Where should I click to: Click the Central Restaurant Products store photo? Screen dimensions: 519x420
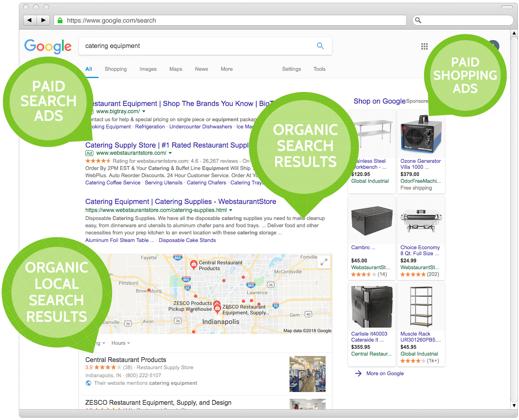pyautogui.click(x=308, y=374)
